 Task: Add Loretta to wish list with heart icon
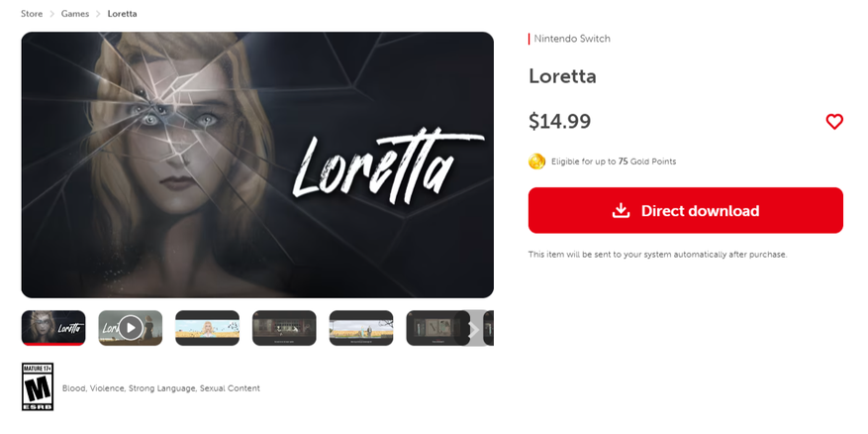click(x=834, y=122)
